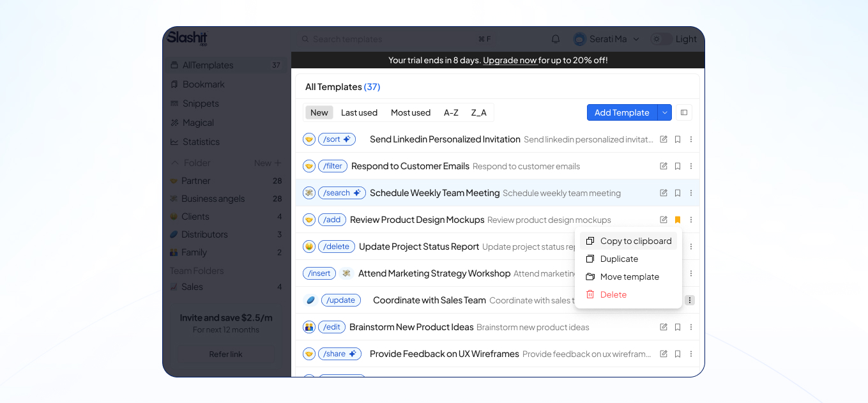The image size is (868, 403).
Task: Select the New sort tab
Action: coord(319,112)
